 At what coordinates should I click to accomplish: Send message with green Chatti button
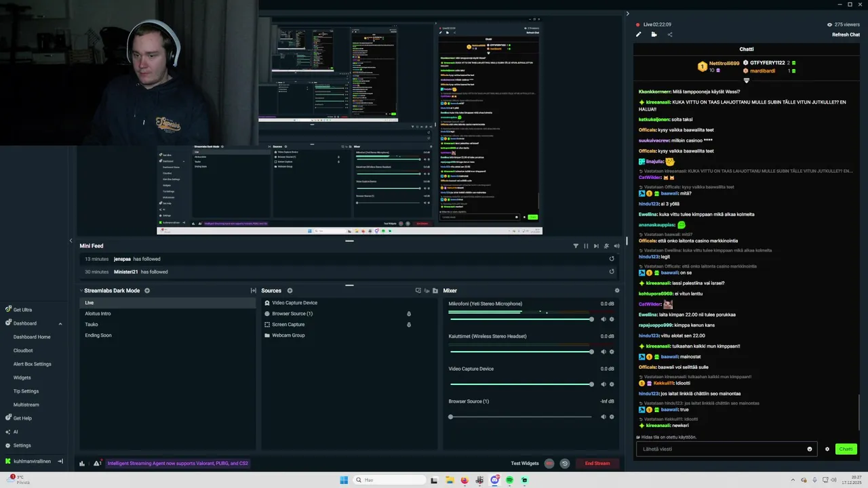[846, 449]
